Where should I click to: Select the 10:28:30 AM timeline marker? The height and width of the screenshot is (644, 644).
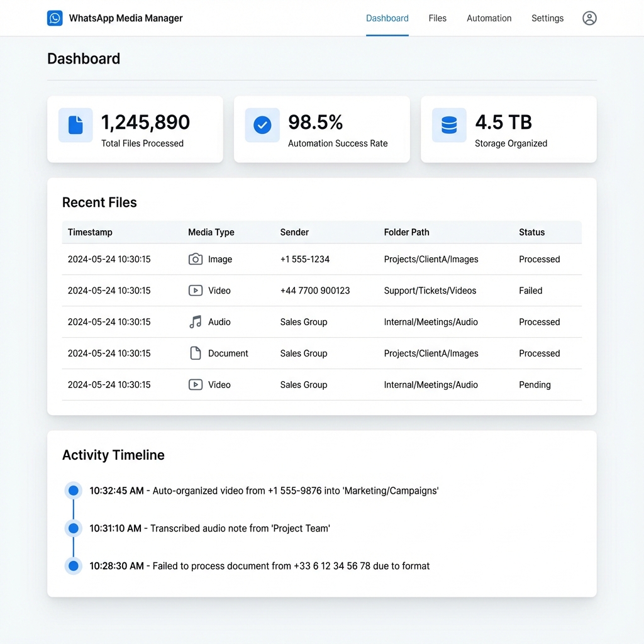pos(74,565)
